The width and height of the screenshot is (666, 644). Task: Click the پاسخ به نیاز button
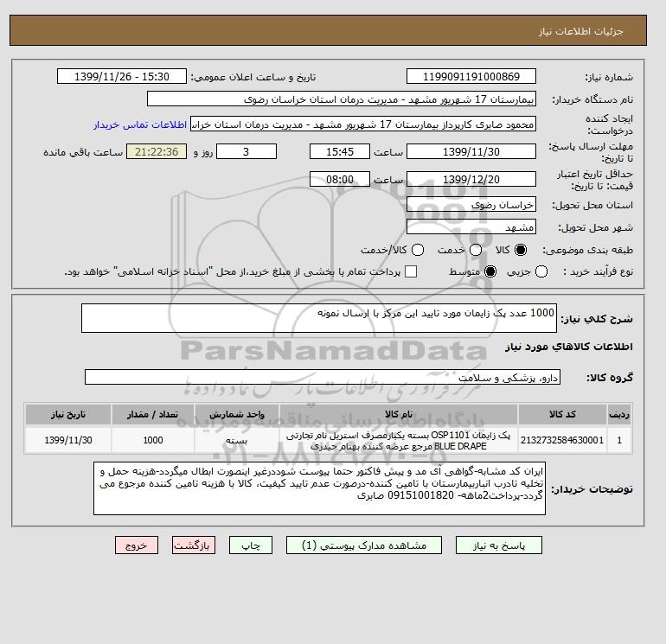tap(499, 545)
